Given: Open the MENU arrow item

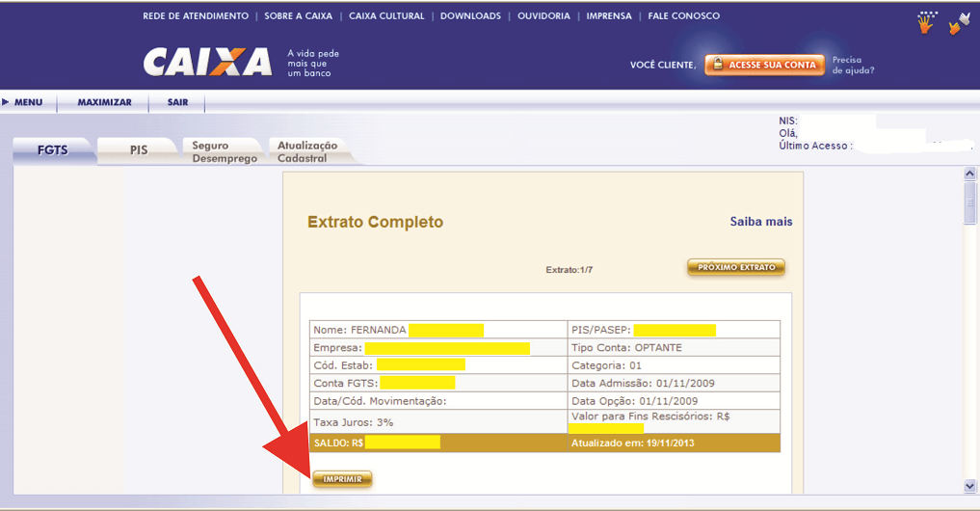Looking at the screenshot, I should point(22,102).
